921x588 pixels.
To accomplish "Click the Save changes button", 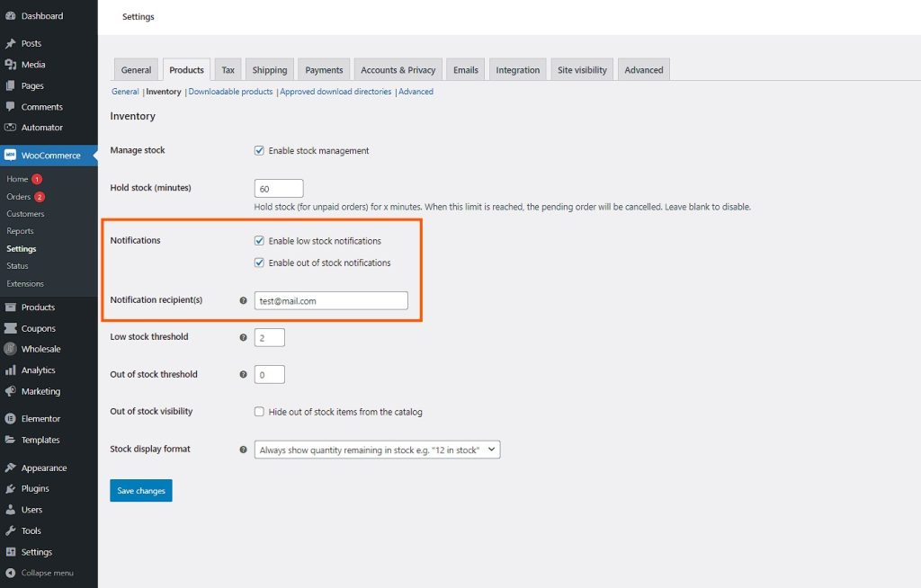I will pyautogui.click(x=140, y=490).
